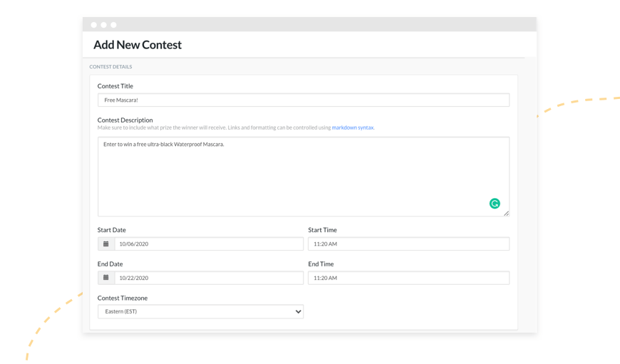Screen dimensions: 620x364
Task: Click the rightmost window control dot
Action: point(113,25)
